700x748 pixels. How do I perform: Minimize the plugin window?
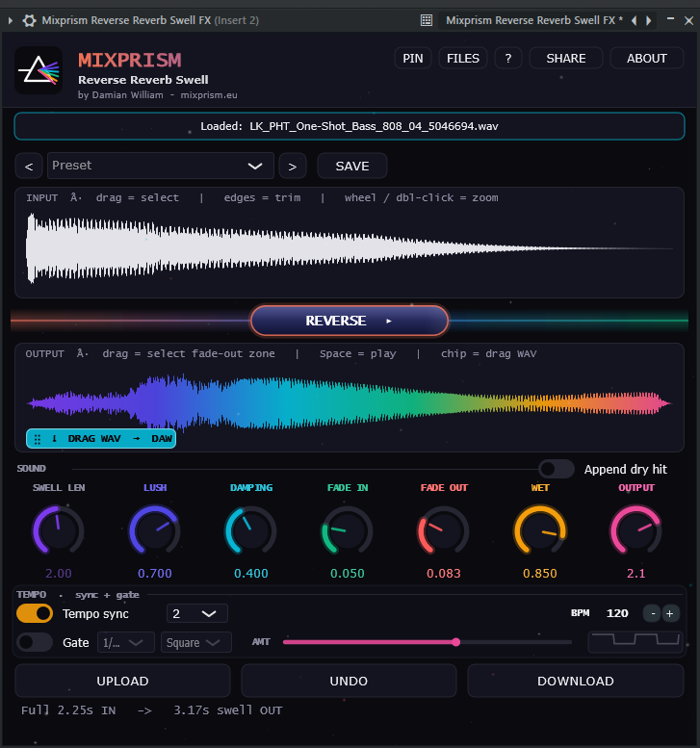[x=670, y=19]
